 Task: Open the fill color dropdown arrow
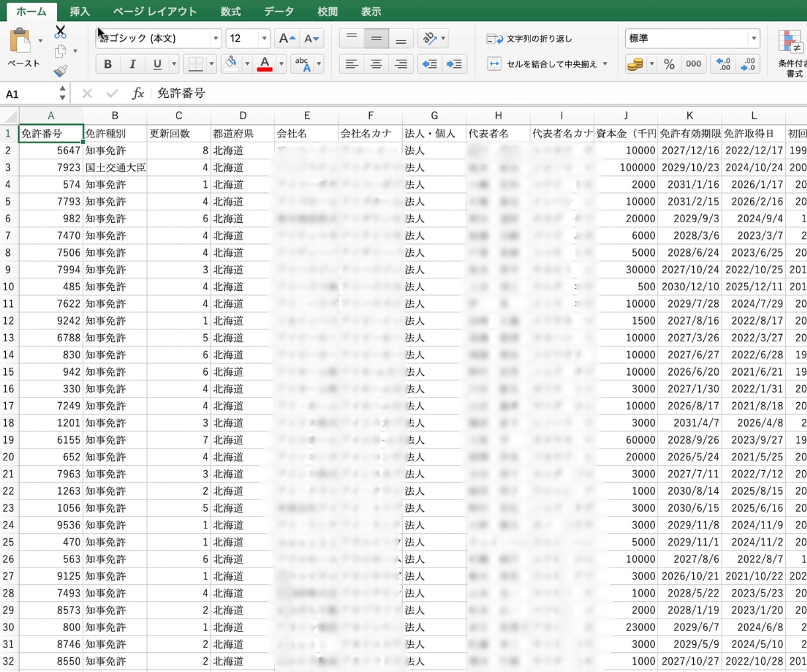point(247,63)
